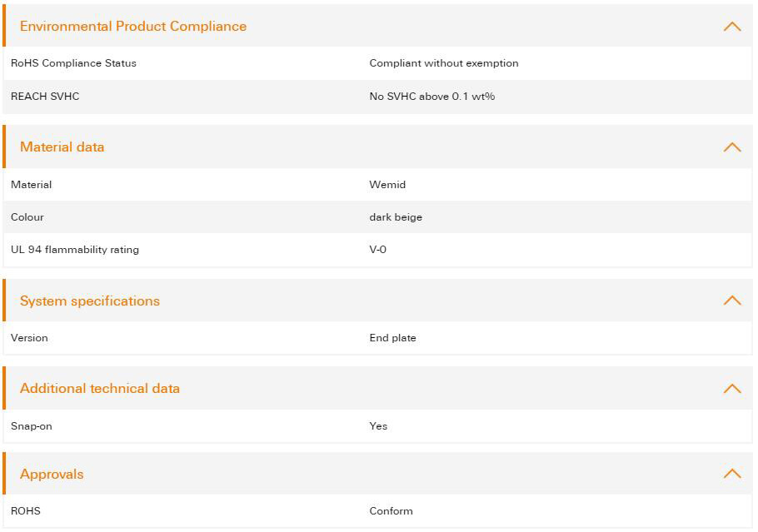Click the V-0 flammability rating value
This screenshot has height=532, width=758.
click(x=377, y=250)
